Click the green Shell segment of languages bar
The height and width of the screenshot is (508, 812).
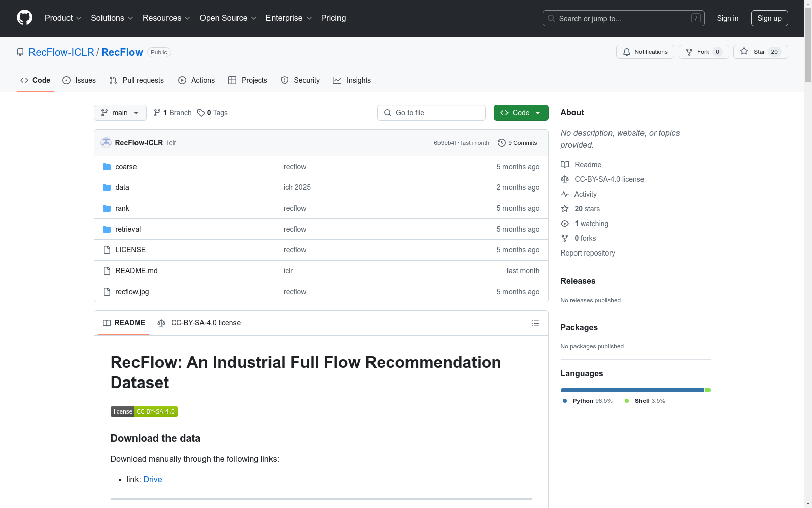point(708,390)
